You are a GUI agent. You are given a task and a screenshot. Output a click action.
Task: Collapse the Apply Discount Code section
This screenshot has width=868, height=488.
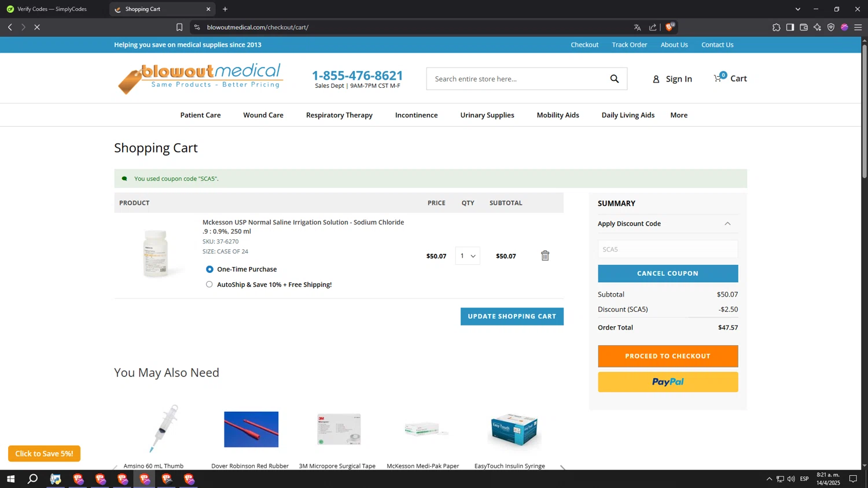[x=727, y=224]
